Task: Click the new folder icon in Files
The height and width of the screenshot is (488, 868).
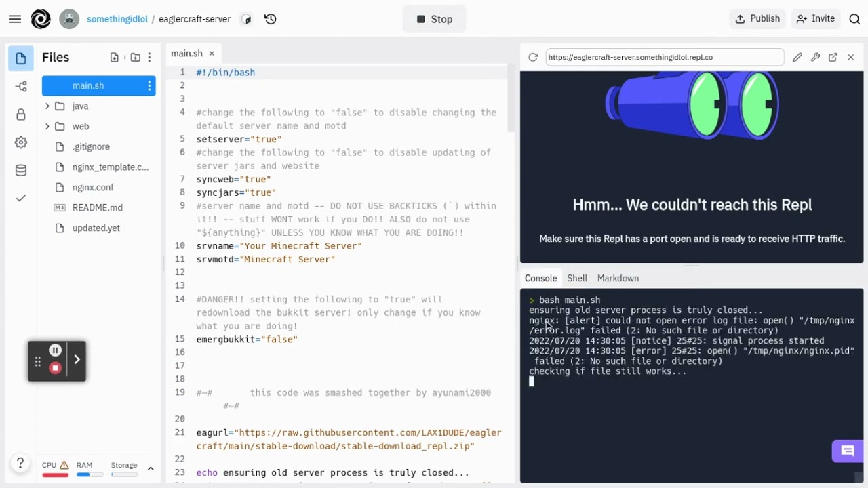Action: tap(136, 58)
